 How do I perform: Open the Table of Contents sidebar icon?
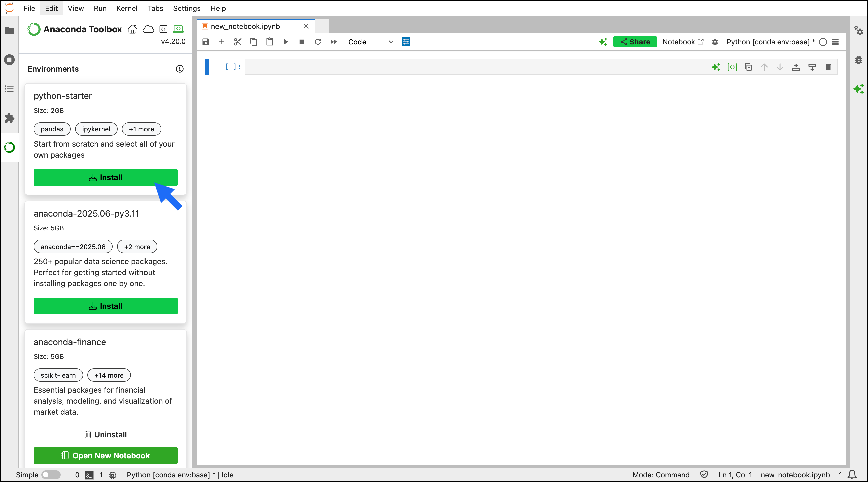coord(9,89)
